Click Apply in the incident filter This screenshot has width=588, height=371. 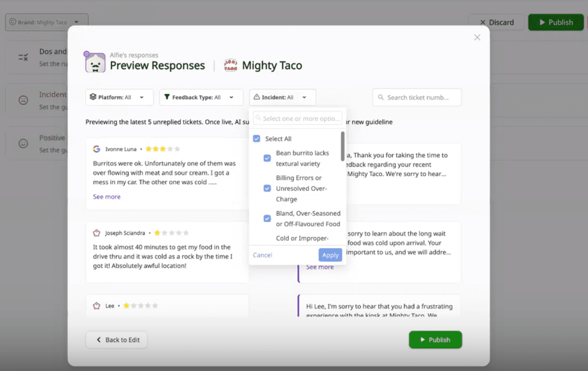(x=330, y=255)
